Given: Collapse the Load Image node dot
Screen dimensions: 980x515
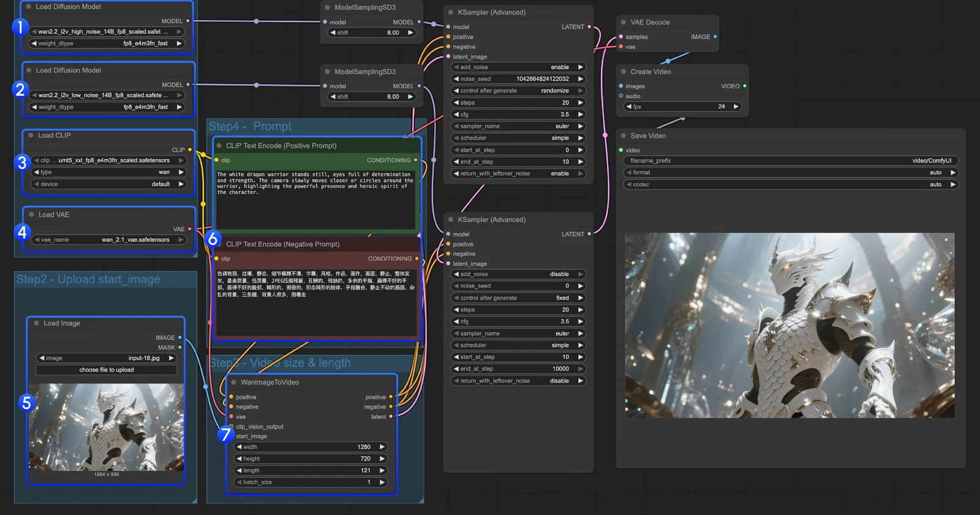Looking at the screenshot, I should click(x=36, y=323).
